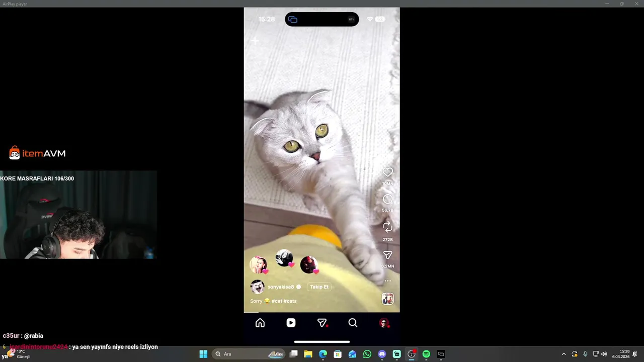This screenshot has width=644, height=362.
Task: Open sonyakisa8 username link
Action: tap(281, 287)
